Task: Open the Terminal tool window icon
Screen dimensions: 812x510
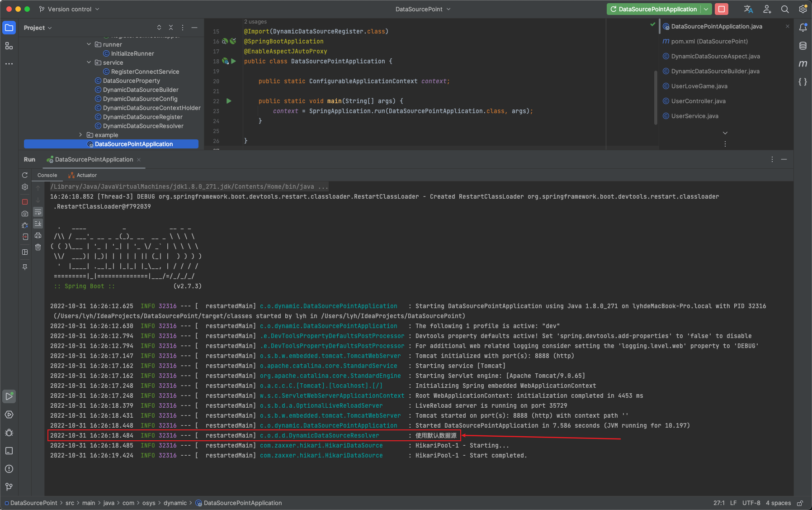Action: [x=9, y=451]
